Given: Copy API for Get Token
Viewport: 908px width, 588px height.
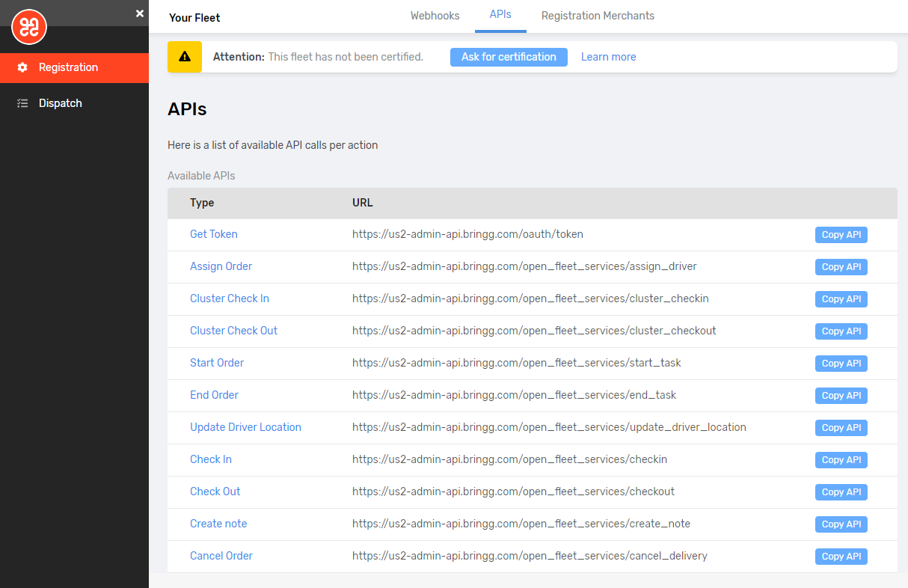Looking at the screenshot, I should [x=841, y=235].
